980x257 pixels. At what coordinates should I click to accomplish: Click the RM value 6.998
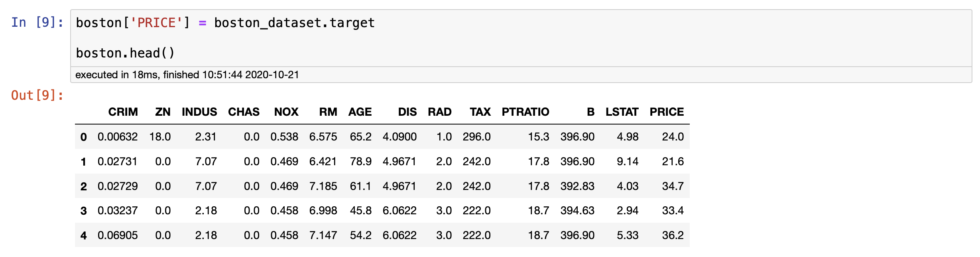click(323, 211)
